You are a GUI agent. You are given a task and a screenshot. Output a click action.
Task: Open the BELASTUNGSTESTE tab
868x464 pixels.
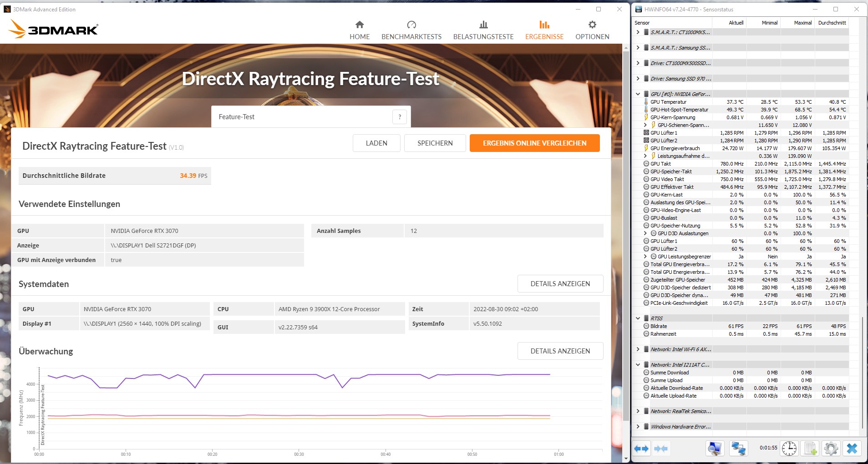(x=483, y=30)
